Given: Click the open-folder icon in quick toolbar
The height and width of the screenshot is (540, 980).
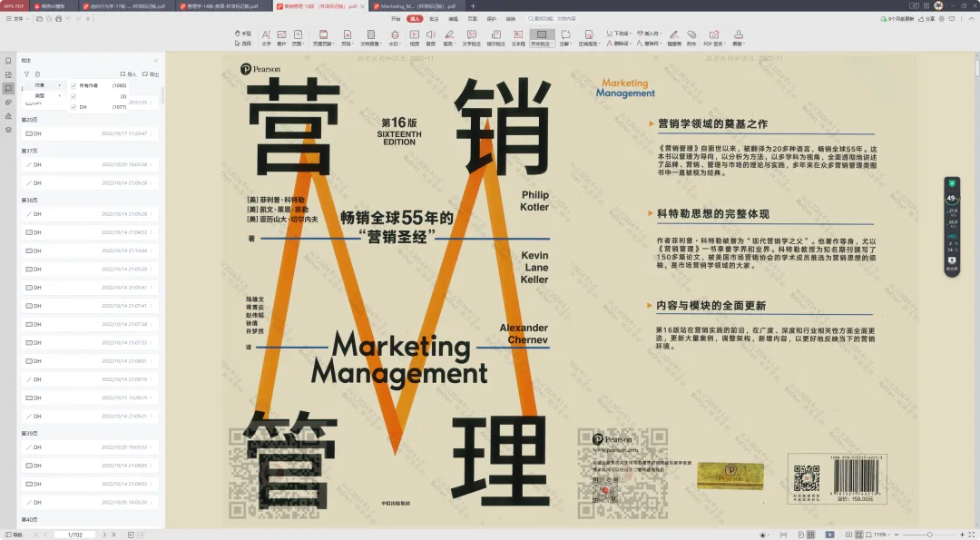Looking at the screenshot, I should point(39,19).
